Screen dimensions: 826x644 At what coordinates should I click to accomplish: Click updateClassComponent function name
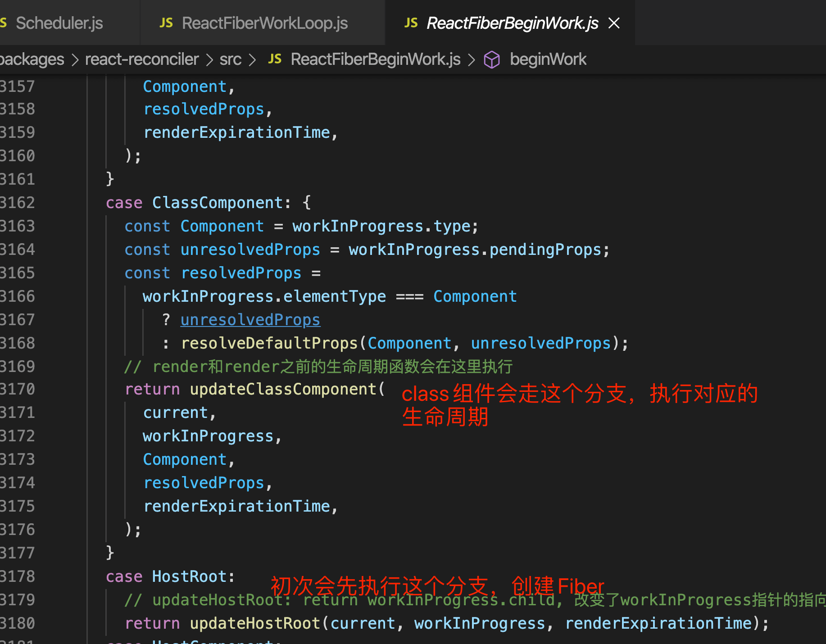tap(283, 389)
